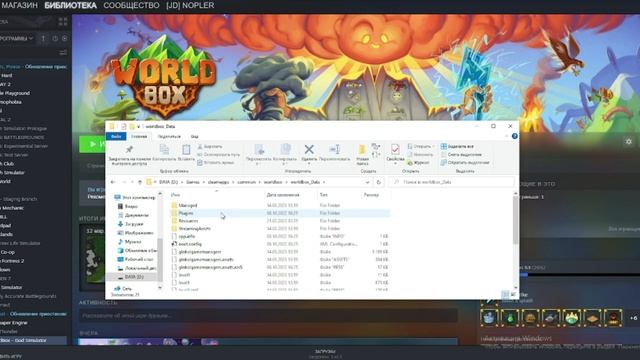Click the Новая папка icon
The image size is (640, 360).
pyautogui.click(x=362, y=149)
